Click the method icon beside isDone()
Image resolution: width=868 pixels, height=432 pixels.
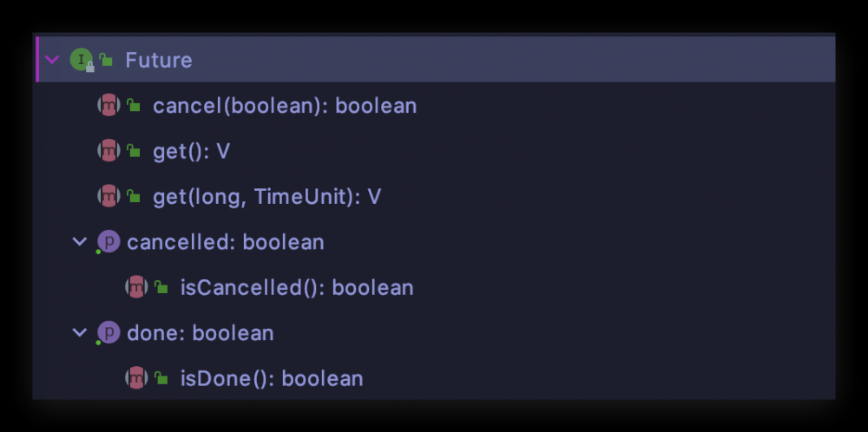click(136, 378)
